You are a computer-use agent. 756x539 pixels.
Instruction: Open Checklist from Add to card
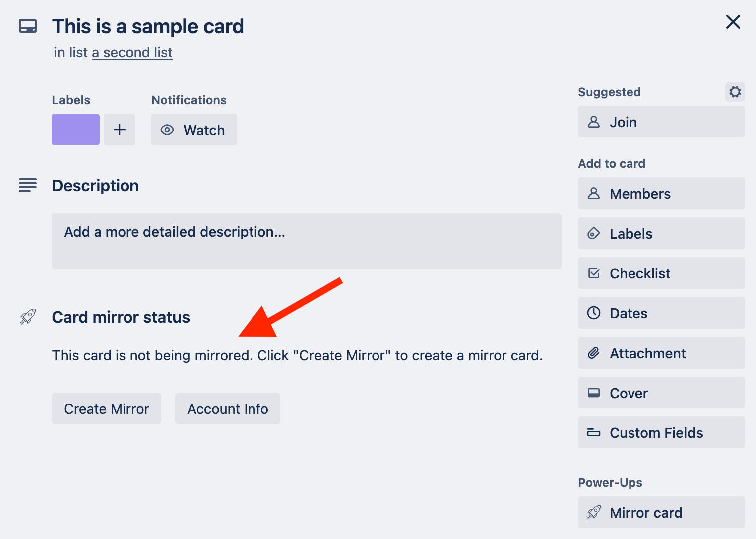click(661, 273)
